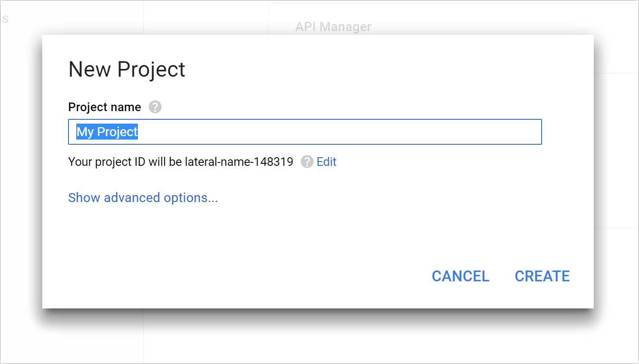
Task: Click the word name in field label
Action: tap(125, 107)
